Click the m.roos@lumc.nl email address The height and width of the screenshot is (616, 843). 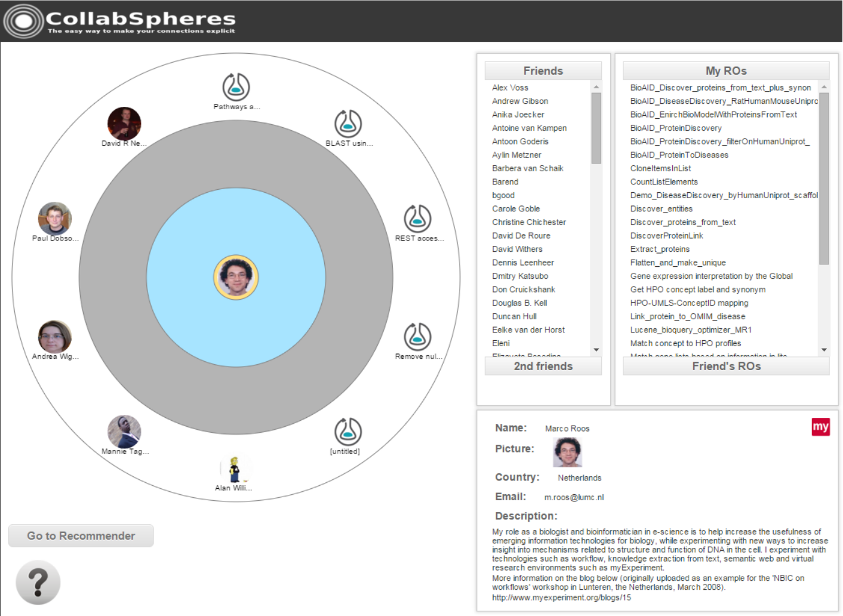tap(574, 497)
